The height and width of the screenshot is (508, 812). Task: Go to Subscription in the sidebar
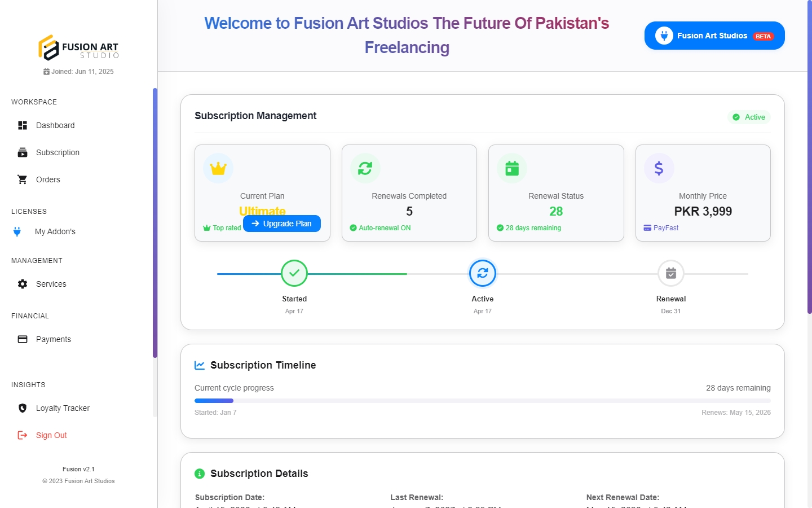click(58, 152)
